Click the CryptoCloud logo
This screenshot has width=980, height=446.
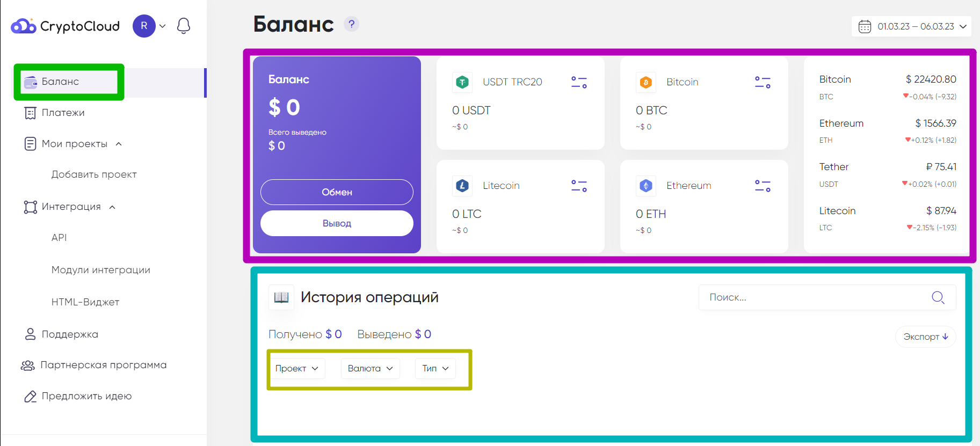[x=66, y=26]
